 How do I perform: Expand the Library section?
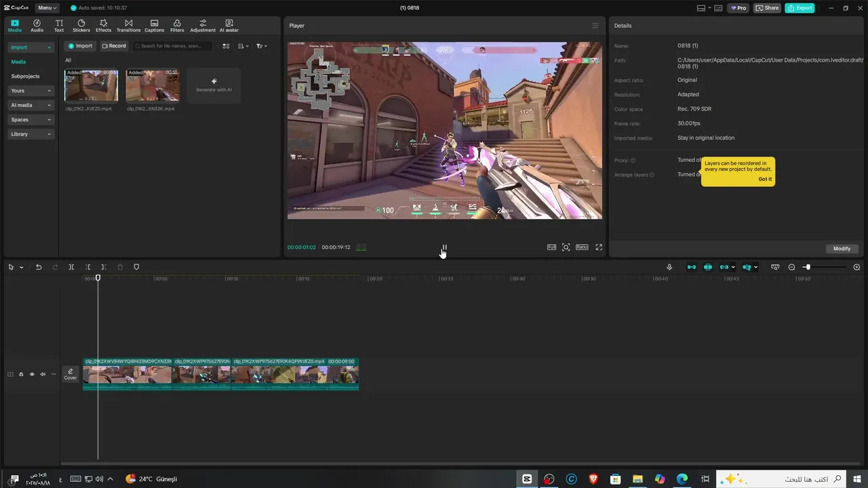click(31, 134)
